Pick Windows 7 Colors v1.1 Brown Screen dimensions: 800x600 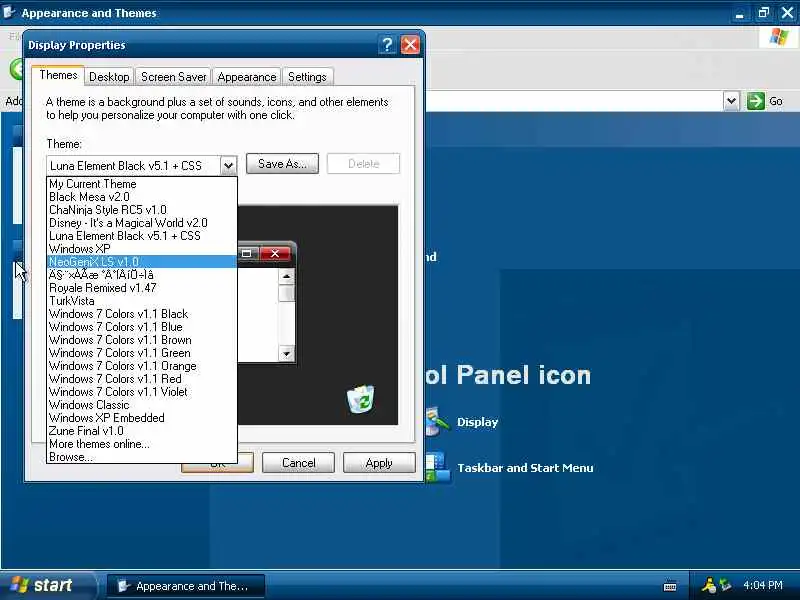142,340
